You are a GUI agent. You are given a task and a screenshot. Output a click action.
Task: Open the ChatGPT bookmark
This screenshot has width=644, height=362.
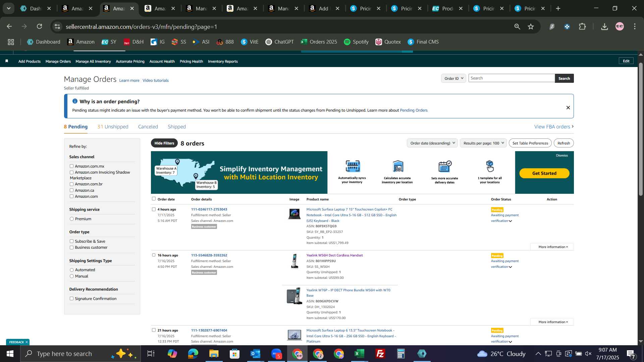click(279, 42)
